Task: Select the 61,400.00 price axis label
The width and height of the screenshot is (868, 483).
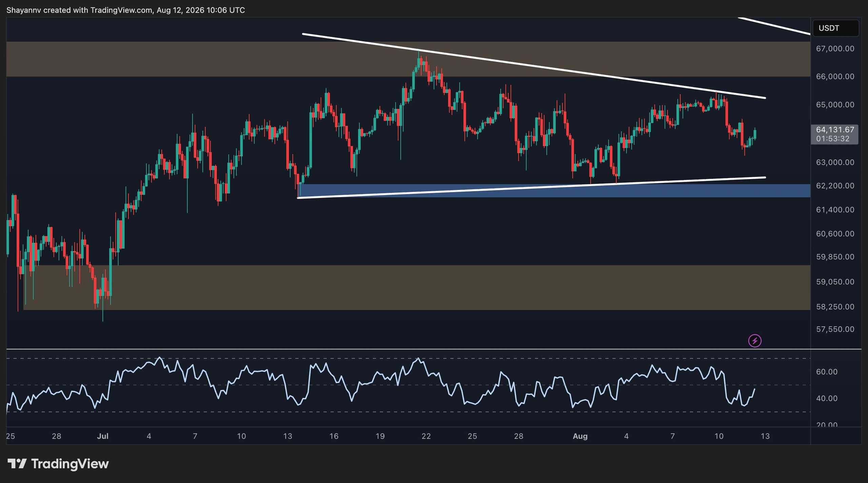Action: (x=835, y=210)
